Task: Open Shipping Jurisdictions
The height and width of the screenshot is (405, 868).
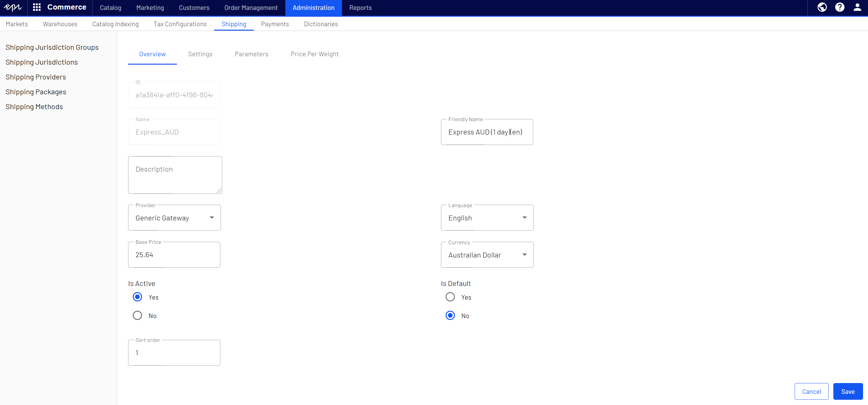Action: pyautogui.click(x=42, y=62)
